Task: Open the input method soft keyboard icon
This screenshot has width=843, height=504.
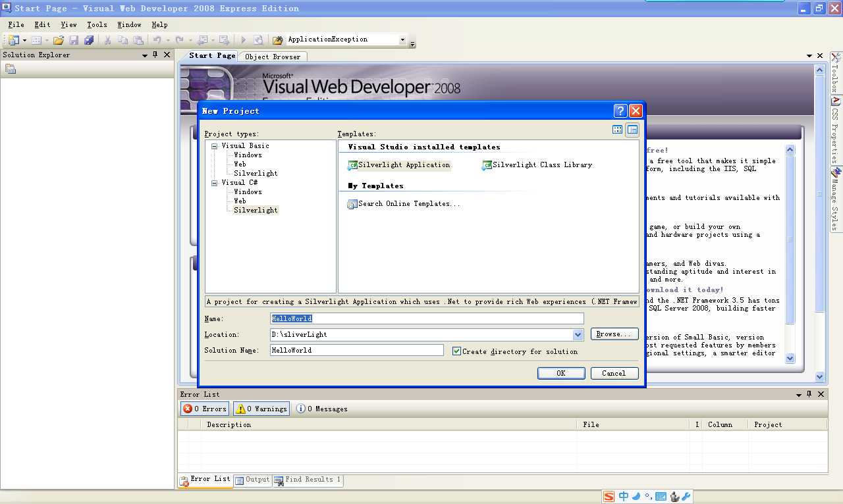Action: click(661, 497)
